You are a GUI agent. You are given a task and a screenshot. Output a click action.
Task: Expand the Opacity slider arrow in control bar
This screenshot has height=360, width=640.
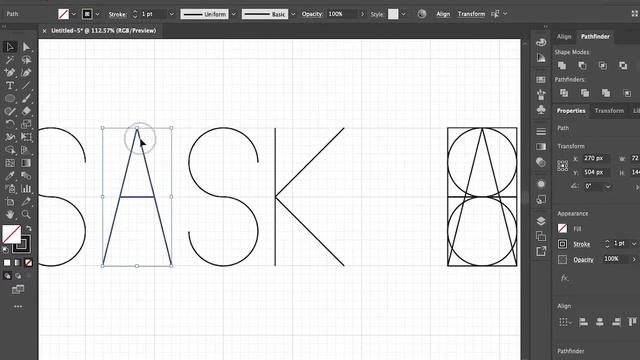tap(362, 14)
